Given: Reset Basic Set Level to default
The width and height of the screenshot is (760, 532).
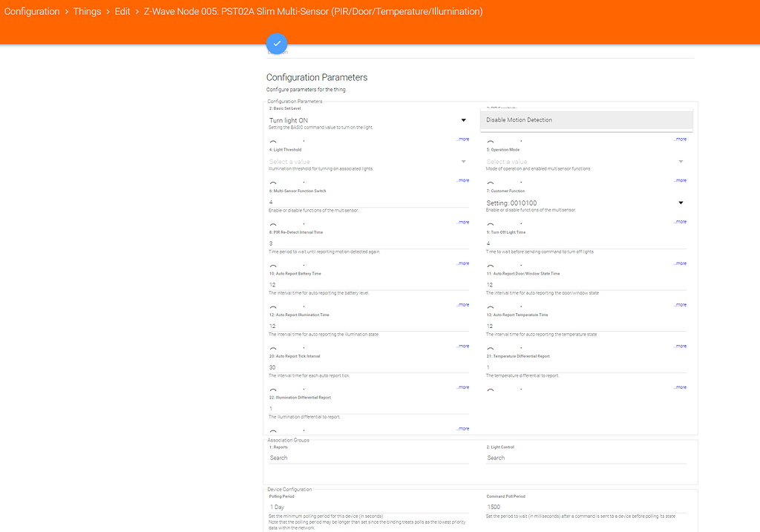Looking at the screenshot, I should [272, 139].
